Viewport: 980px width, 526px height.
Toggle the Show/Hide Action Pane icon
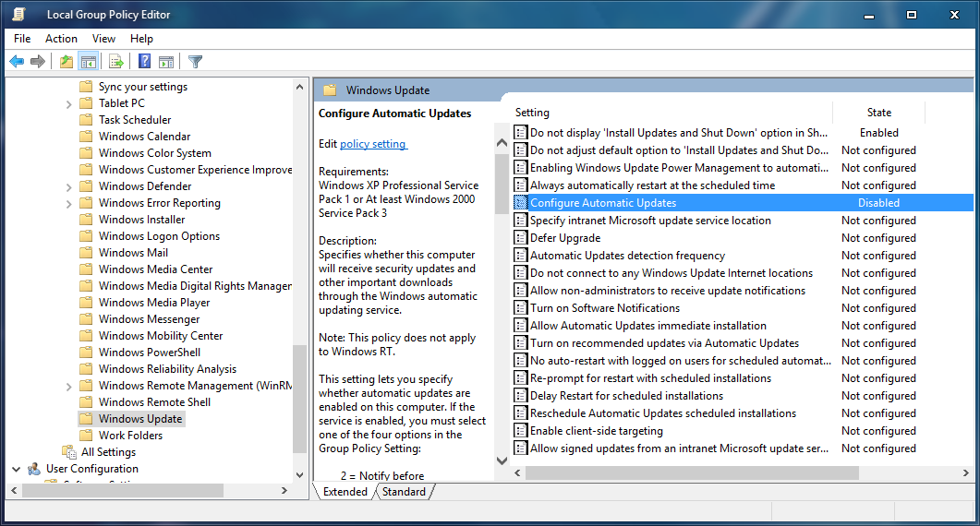pos(166,61)
